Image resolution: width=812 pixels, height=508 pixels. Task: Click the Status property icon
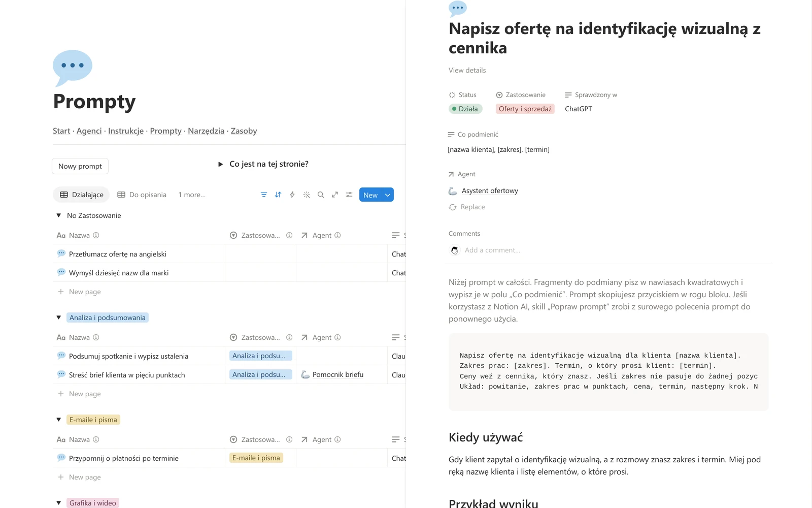pyautogui.click(x=452, y=95)
